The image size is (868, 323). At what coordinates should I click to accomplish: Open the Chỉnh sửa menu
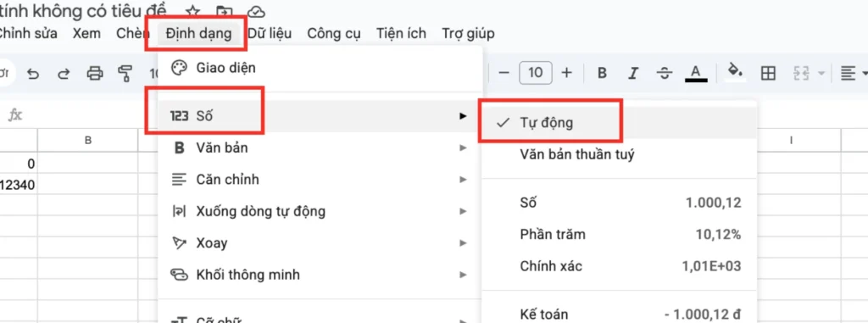28,33
